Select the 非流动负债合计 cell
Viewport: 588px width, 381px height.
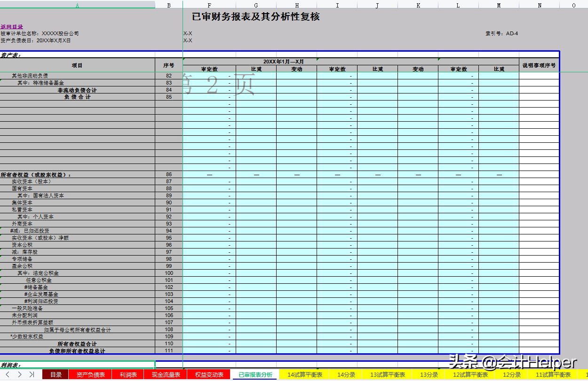click(x=77, y=90)
